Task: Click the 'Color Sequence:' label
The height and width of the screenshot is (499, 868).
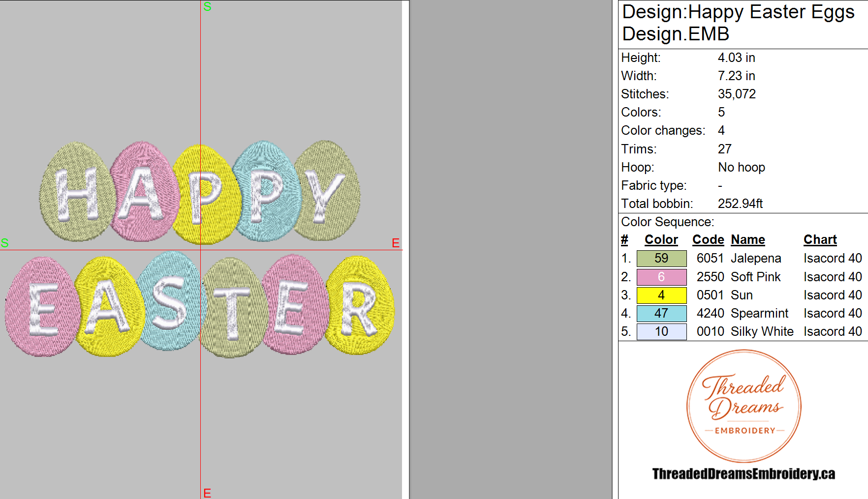Action: (x=667, y=222)
